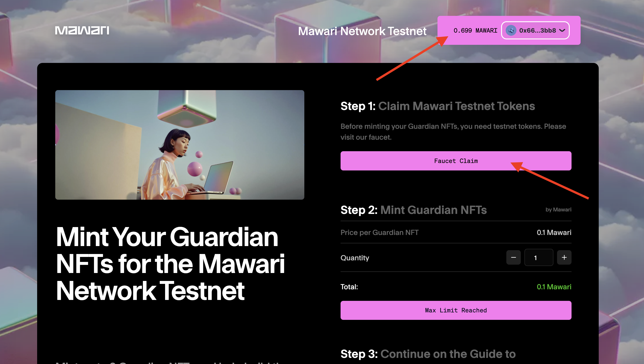
Task: Click the Step 1 Claim Testnet Tokens heading
Action: (437, 106)
